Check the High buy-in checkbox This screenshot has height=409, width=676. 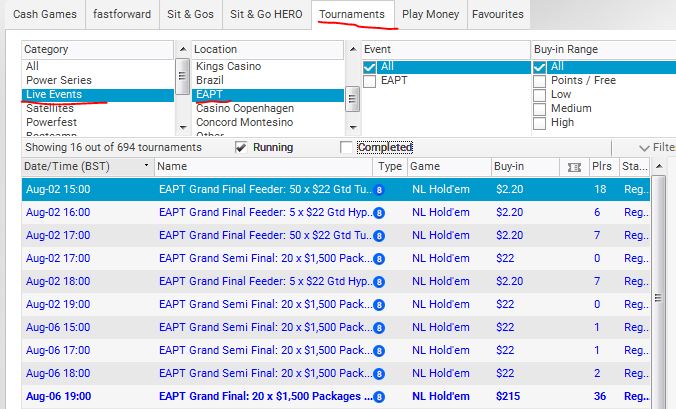(539, 123)
